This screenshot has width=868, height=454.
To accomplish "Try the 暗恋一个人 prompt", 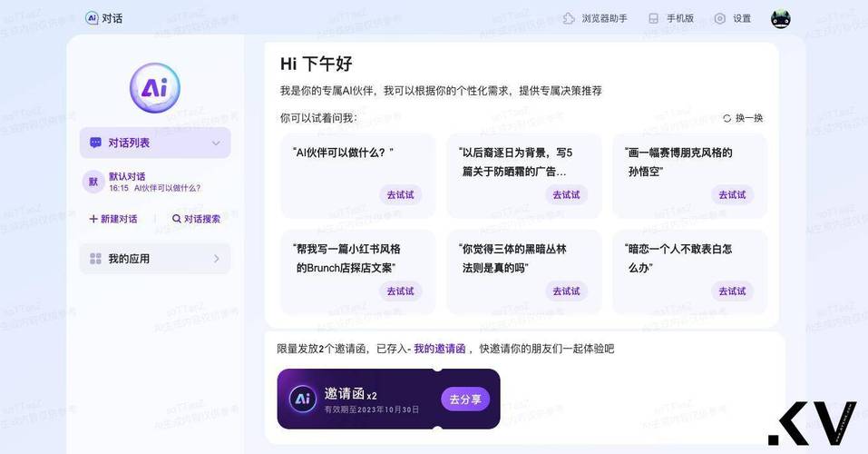I will pyautogui.click(x=732, y=291).
